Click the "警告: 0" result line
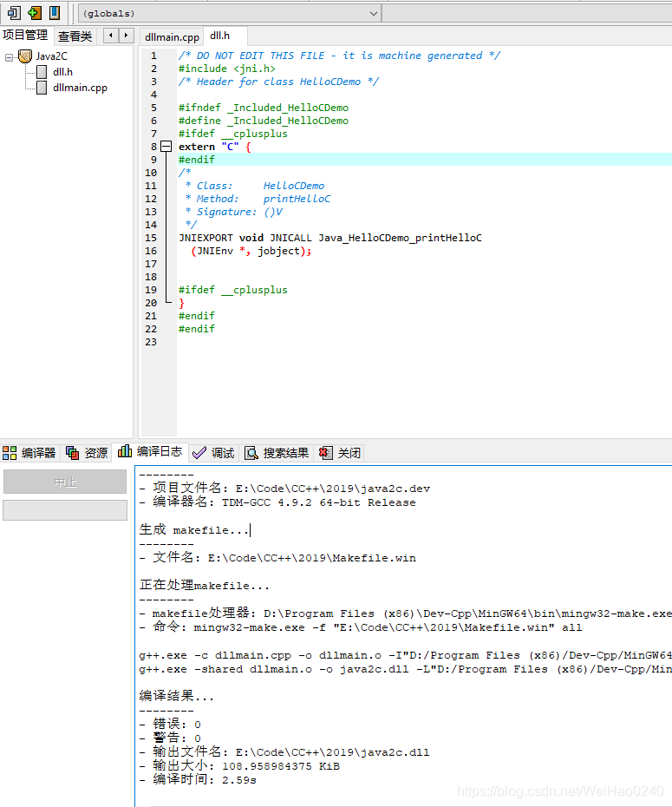This screenshot has width=672, height=807. [x=170, y=738]
